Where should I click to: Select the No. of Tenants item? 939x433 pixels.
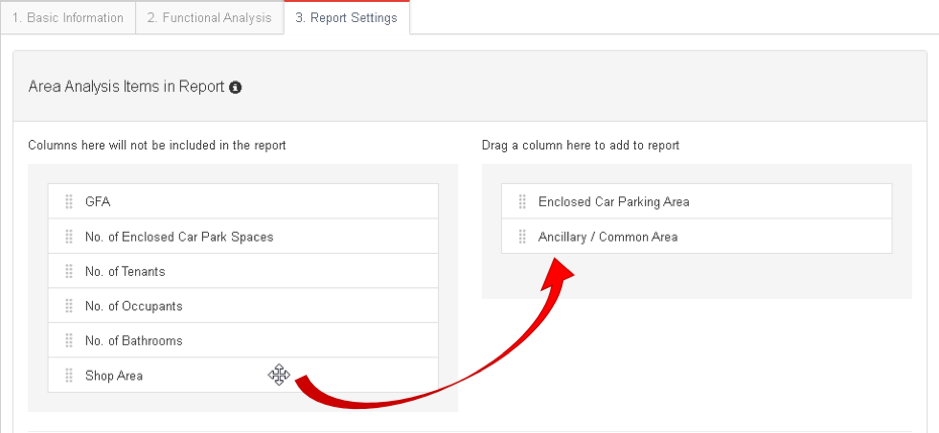(x=243, y=271)
